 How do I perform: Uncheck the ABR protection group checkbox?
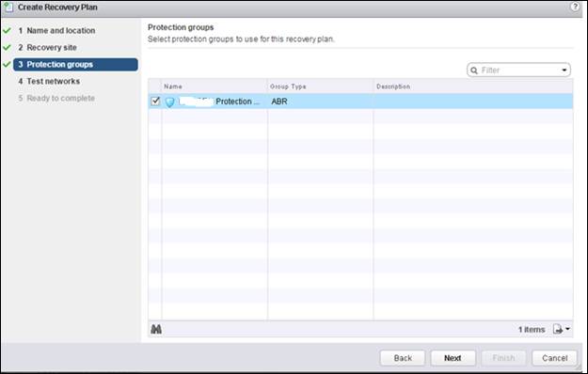tap(155, 101)
